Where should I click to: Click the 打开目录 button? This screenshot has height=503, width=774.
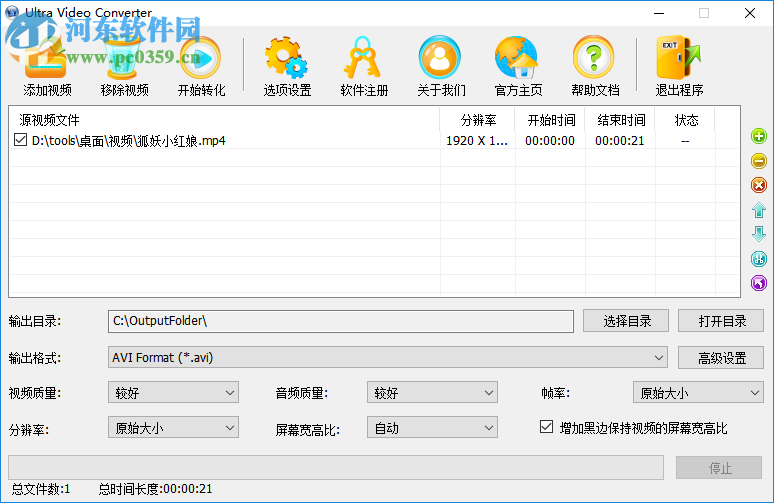click(x=721, y=321)
